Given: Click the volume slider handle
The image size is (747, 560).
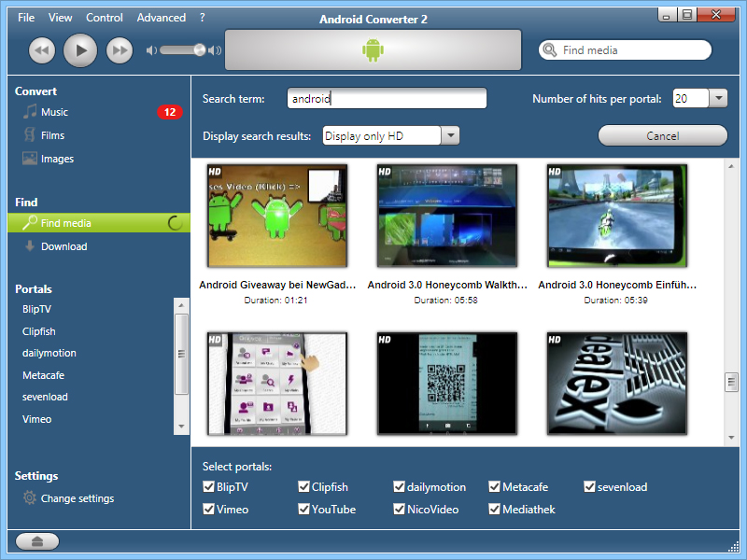Looking at the screenshot, I should (x=199, y=50).
